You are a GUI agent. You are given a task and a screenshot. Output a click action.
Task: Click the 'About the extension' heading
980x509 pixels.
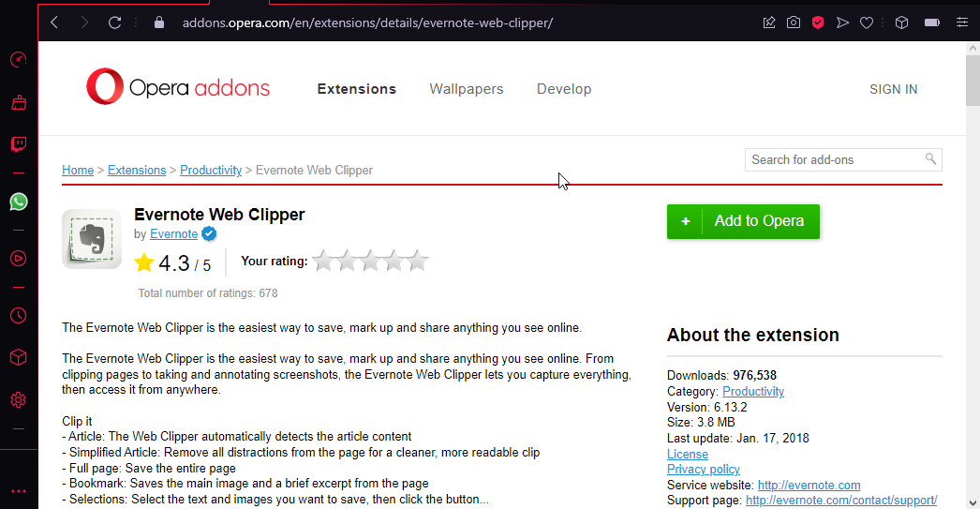[752, 336]
